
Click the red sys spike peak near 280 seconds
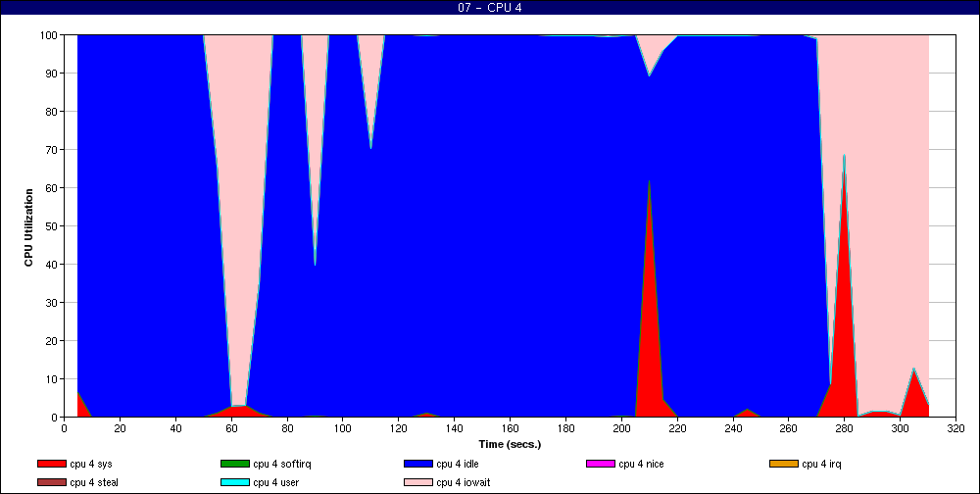(845, 158)
